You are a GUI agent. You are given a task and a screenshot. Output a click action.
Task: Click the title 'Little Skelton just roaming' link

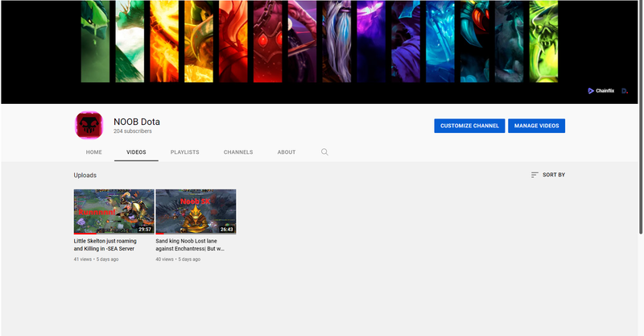(x=105, y=245)
